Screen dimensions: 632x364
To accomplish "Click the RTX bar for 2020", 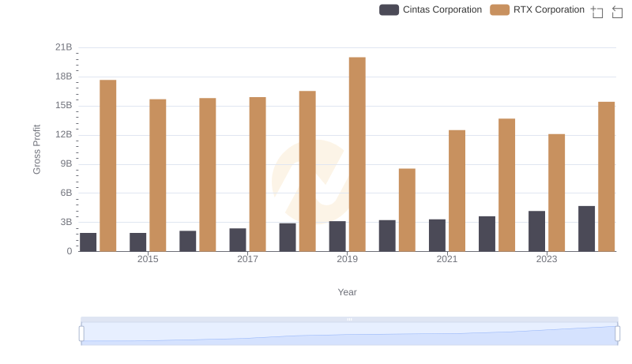I will [x=407, y=210].
